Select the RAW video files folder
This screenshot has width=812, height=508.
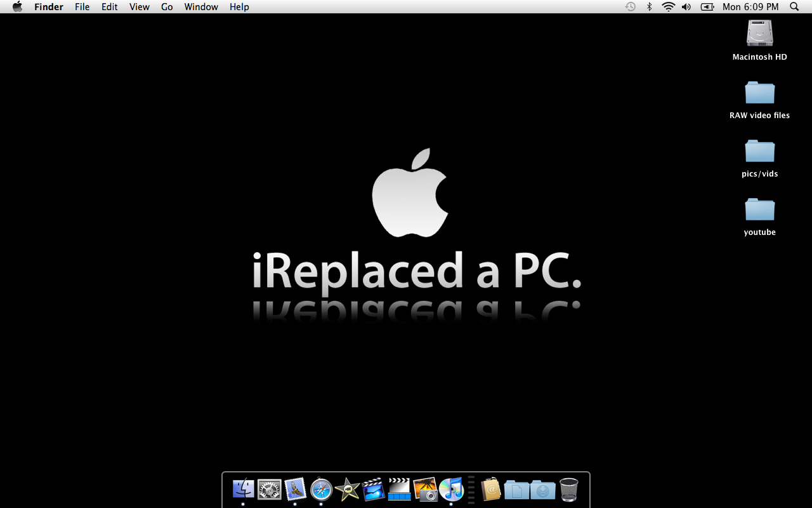759,93
